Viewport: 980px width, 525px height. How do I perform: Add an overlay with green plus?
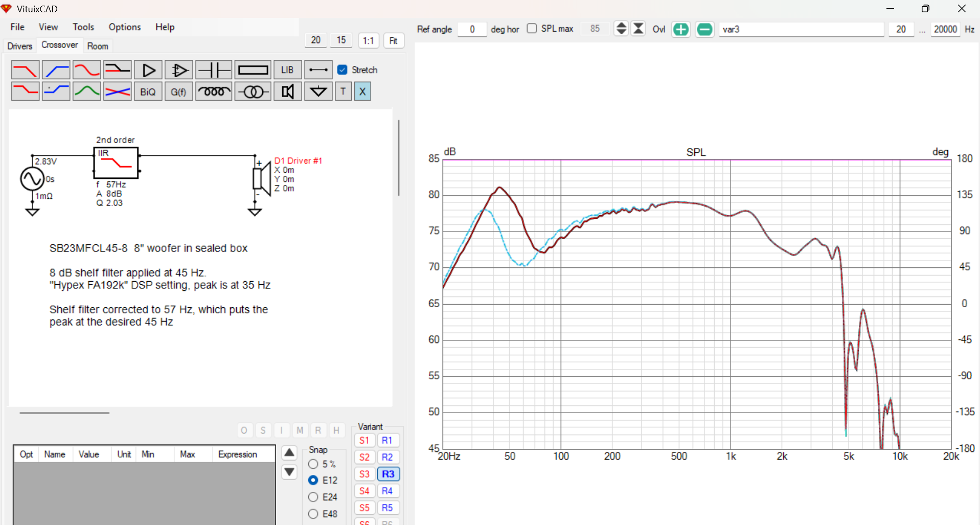coord(680,29)
